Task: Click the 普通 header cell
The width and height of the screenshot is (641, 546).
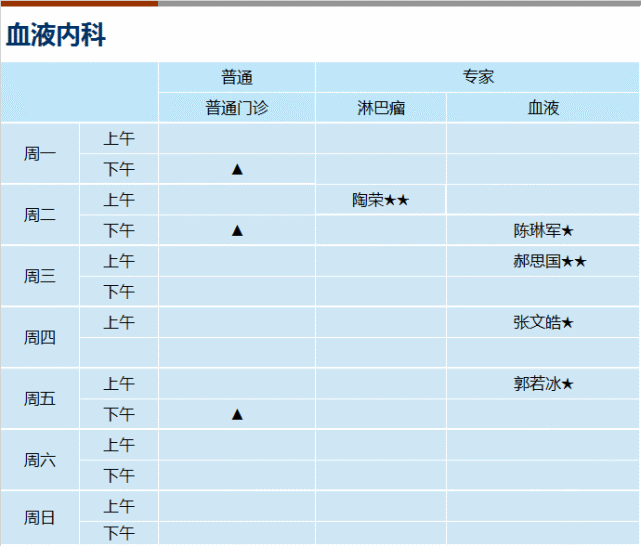Action: pyautogui.click(x=237, y=77)
